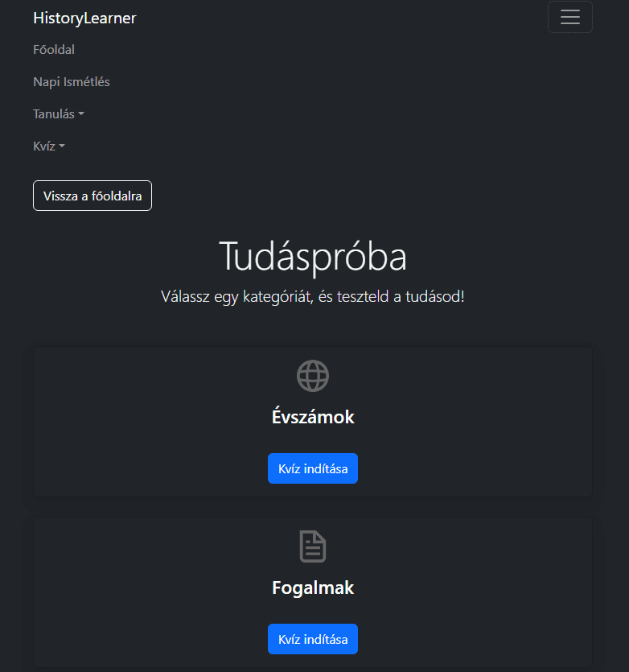This screenshot has width=629, height=672.
Task: Click the globe icon above Évszámok
Action: pos(313,376)
